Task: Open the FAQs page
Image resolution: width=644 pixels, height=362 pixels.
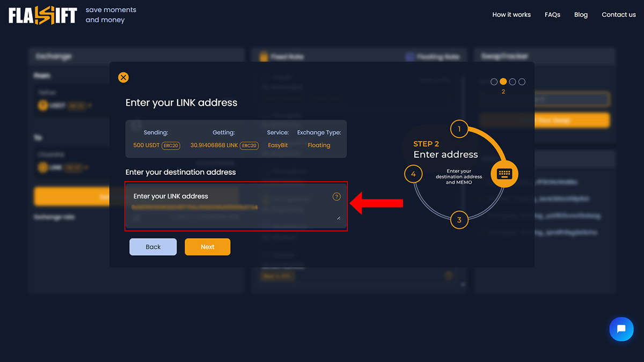Action: [x=552, y=14]
